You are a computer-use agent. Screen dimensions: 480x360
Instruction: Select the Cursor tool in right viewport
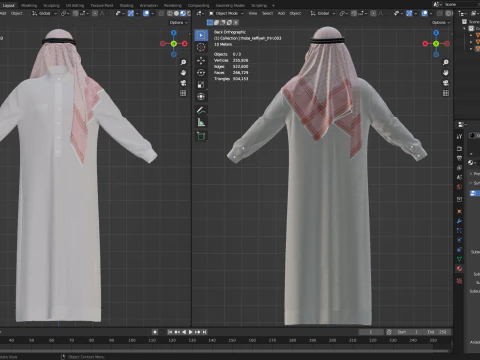tap(201, 47)
